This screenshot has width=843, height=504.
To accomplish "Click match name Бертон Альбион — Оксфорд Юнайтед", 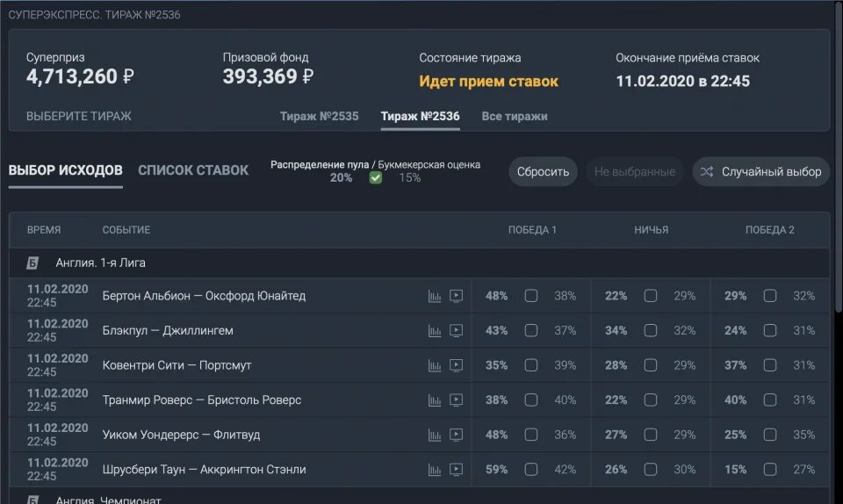I will [x=204, y=296].
